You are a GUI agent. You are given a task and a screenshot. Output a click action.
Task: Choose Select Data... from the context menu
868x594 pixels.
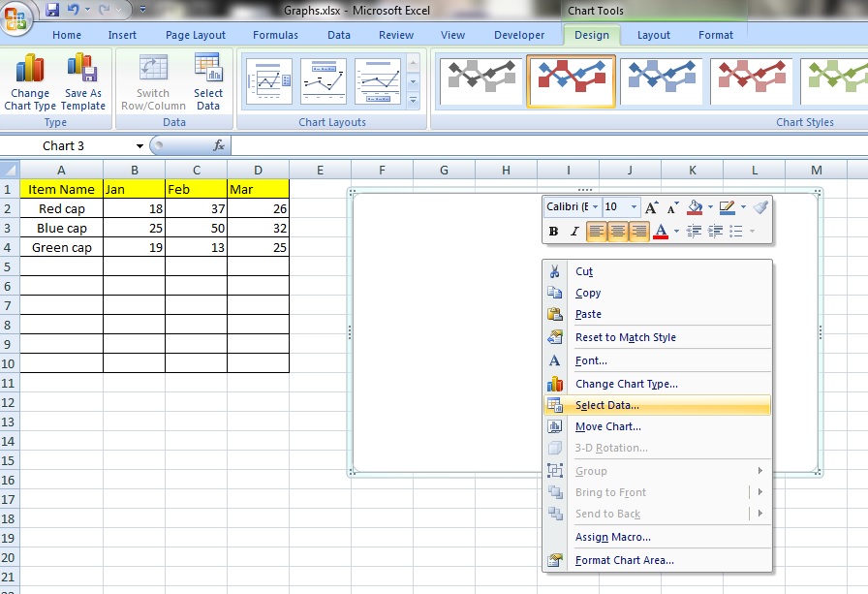(x=606, y=405)
